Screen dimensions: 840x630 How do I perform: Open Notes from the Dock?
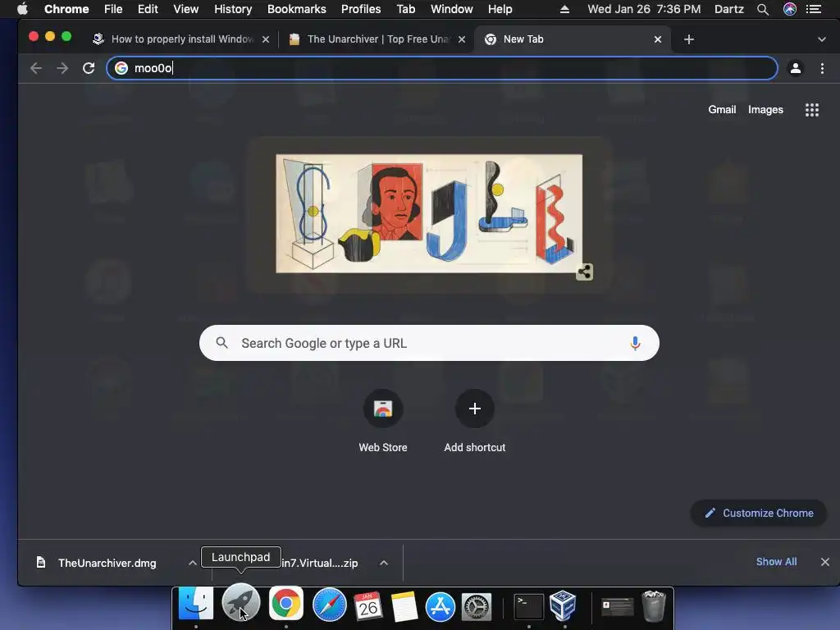pyautogui.click(x=404, y=606)
